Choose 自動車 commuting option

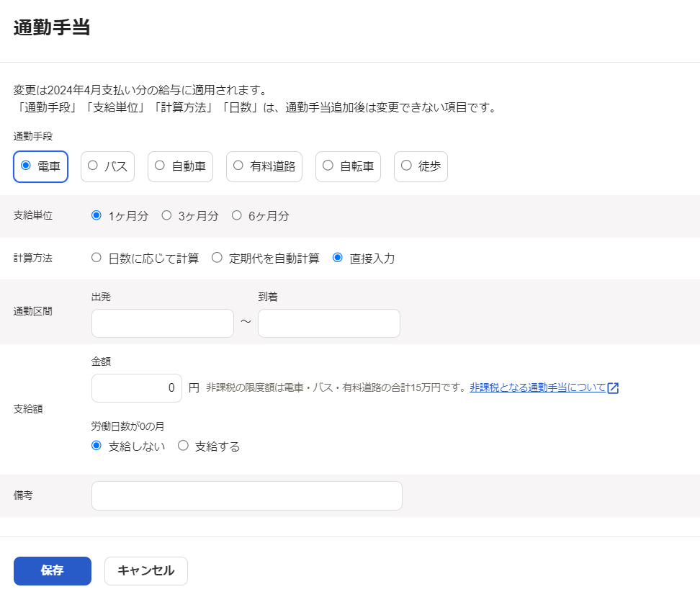[180, 166]
